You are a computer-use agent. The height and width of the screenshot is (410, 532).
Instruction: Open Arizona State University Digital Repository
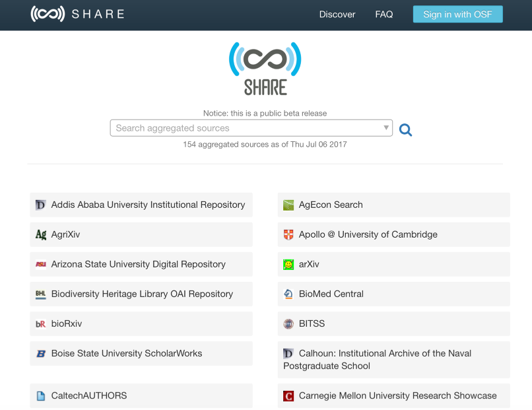(x=141, y=264)
